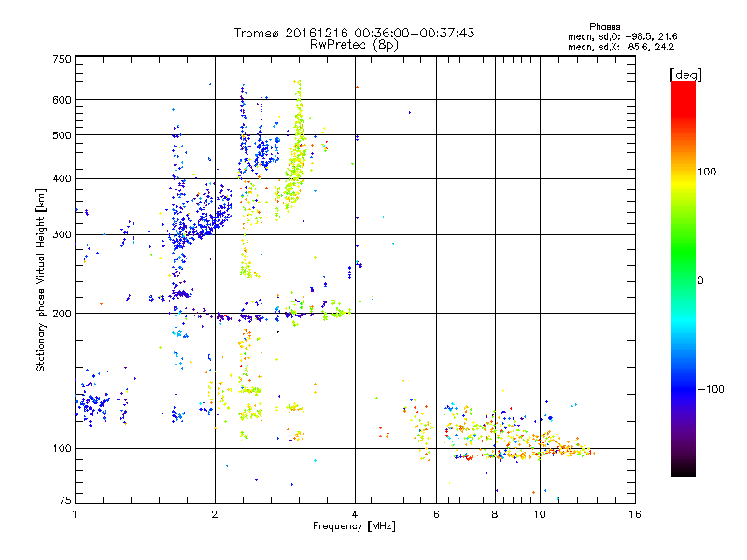Click the plot title 'Tromsø 20161216 00:36:00-00:37:43'
The height and width of the screenshot is (560, 747).
pos(354,33)
